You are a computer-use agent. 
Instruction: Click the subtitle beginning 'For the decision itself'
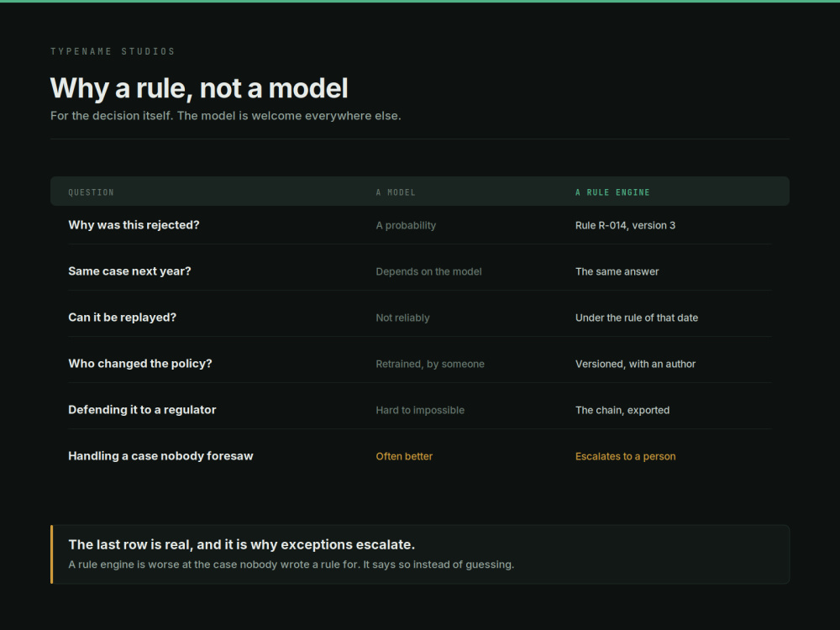[225, 116]
